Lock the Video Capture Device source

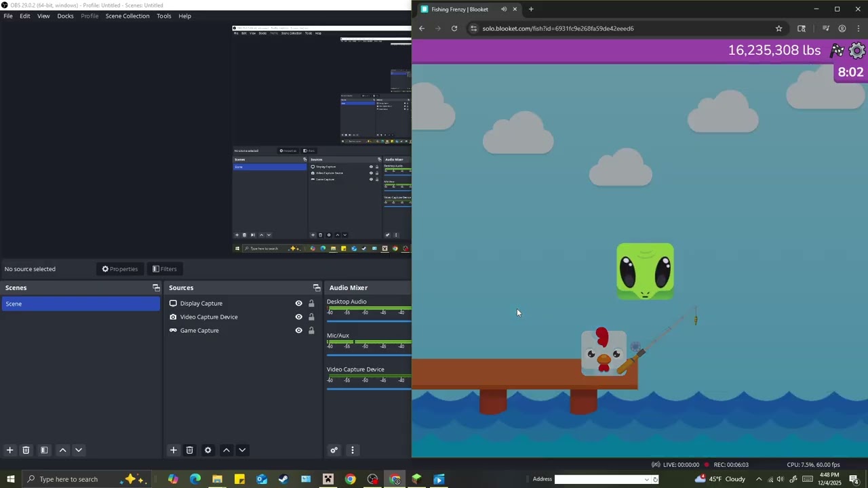coord(311,317)
